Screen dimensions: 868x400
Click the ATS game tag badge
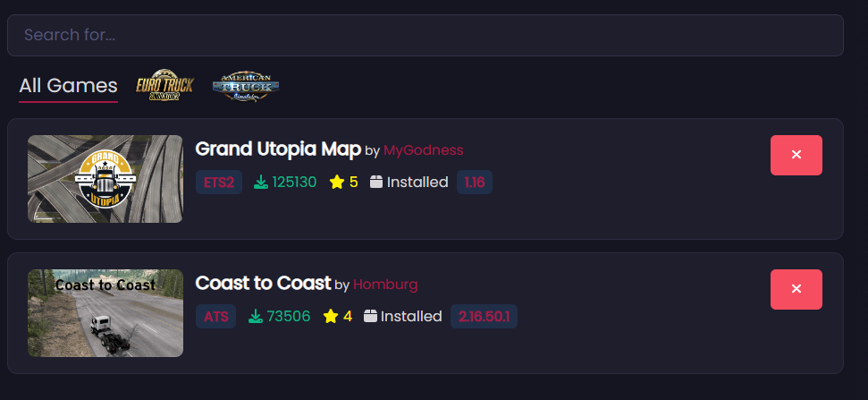215,317
